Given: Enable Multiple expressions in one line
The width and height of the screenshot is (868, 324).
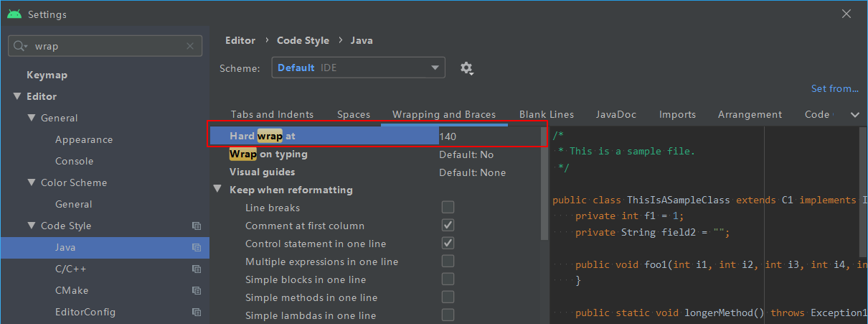Looking at the screenshot, I should pos(448,261).
